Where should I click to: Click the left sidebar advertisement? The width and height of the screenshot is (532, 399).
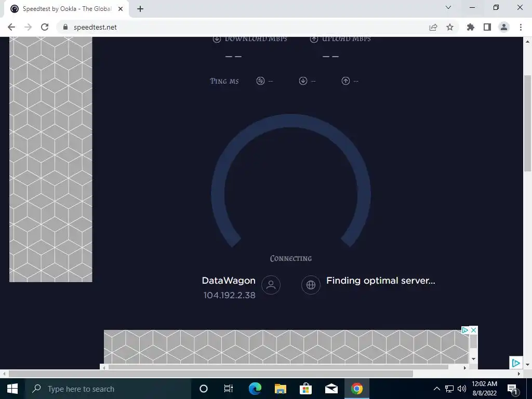click(50, 159)
